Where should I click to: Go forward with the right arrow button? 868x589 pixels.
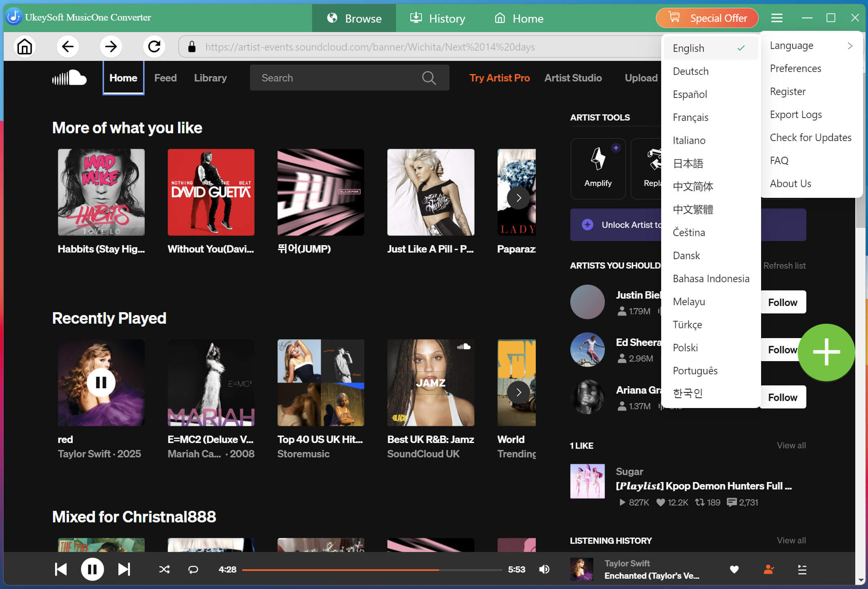click(x=111, y=46)
